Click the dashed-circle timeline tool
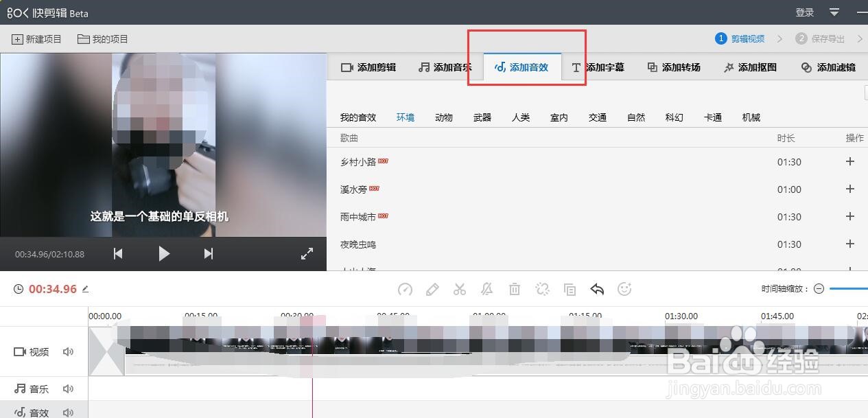This screenshot has width=868, height=418. (x=542, y=290)
